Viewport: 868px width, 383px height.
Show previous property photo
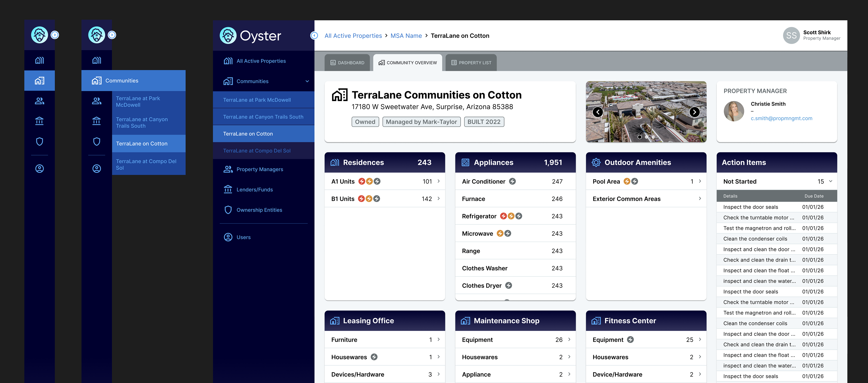point(598,112)
